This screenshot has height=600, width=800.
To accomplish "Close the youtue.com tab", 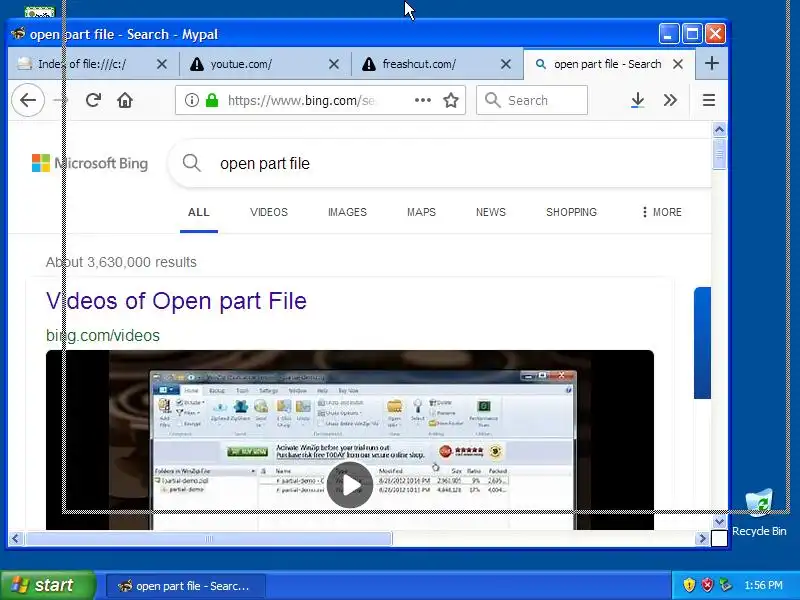I will (x=334, y=64).
